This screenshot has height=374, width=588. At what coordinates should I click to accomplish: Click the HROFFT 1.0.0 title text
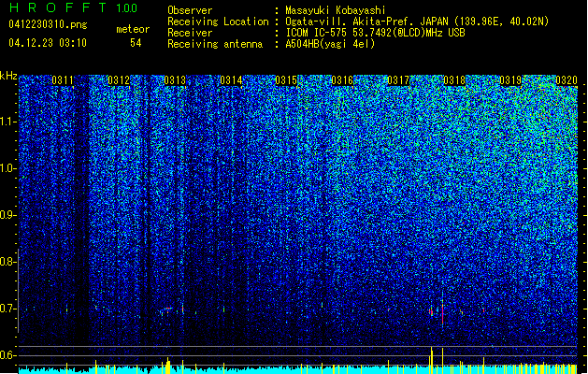(x=74, y=7)
